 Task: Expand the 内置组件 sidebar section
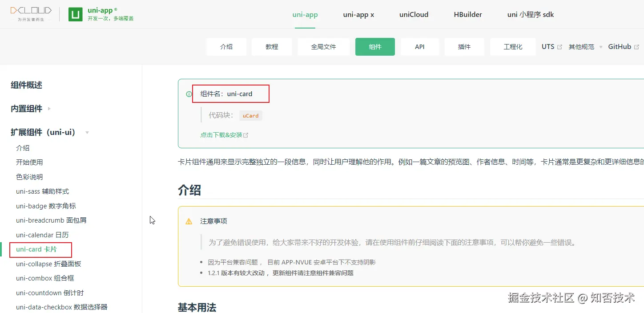coord(31,109)
